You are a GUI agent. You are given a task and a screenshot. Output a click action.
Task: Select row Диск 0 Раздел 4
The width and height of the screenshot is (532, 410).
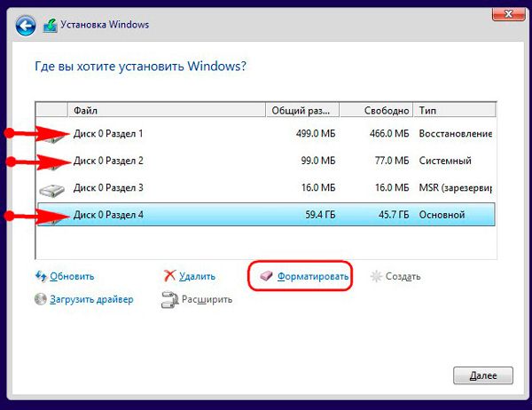tap(266, 215)
